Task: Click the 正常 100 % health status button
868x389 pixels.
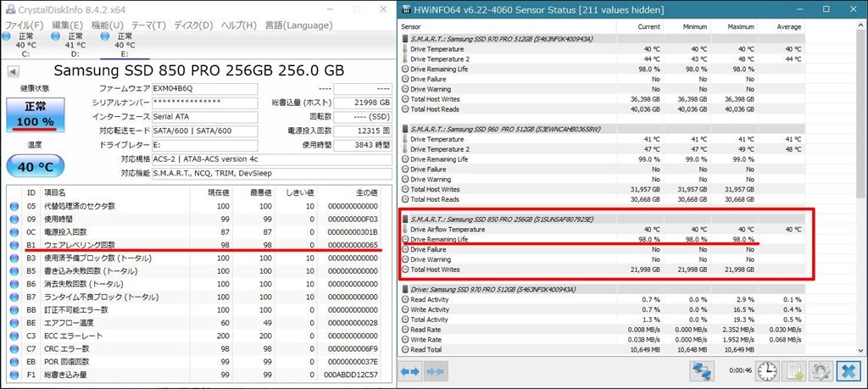Action: 36,115
